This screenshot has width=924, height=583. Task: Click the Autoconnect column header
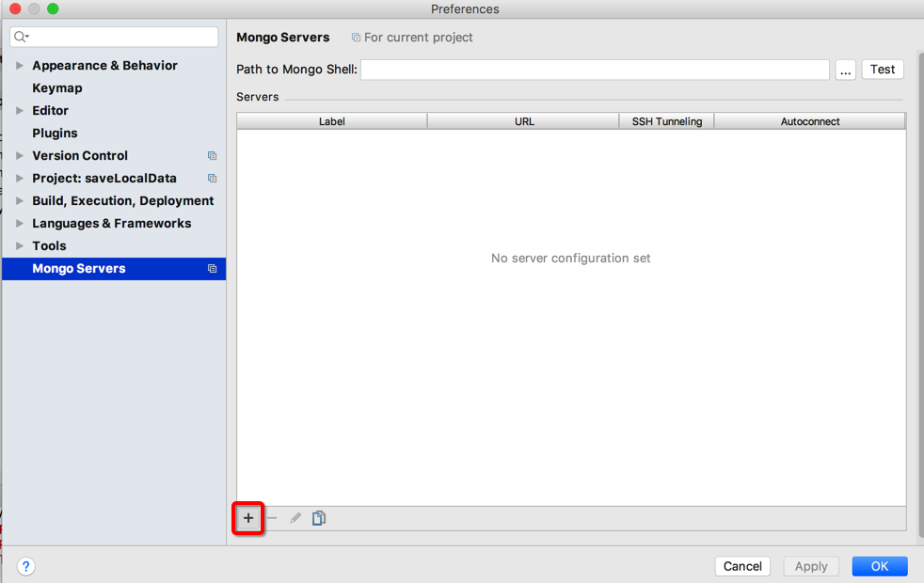[810, 121]
